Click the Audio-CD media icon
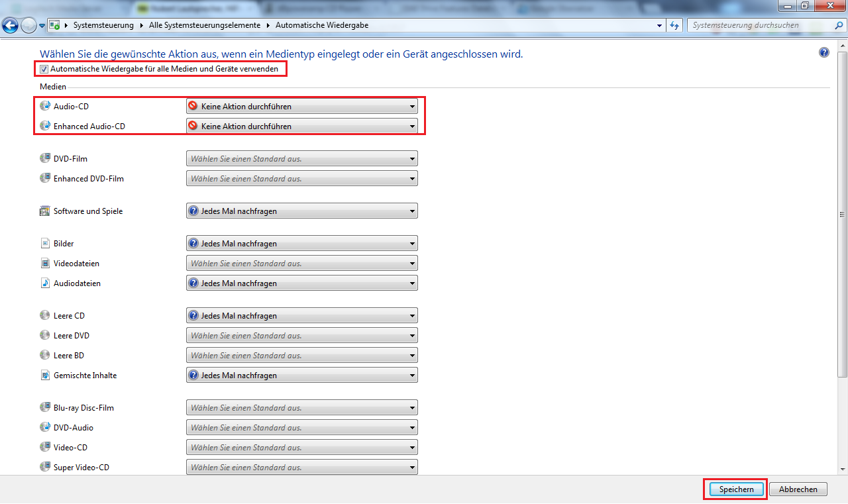This screenshot has width=848, height=504. [45, 106]
